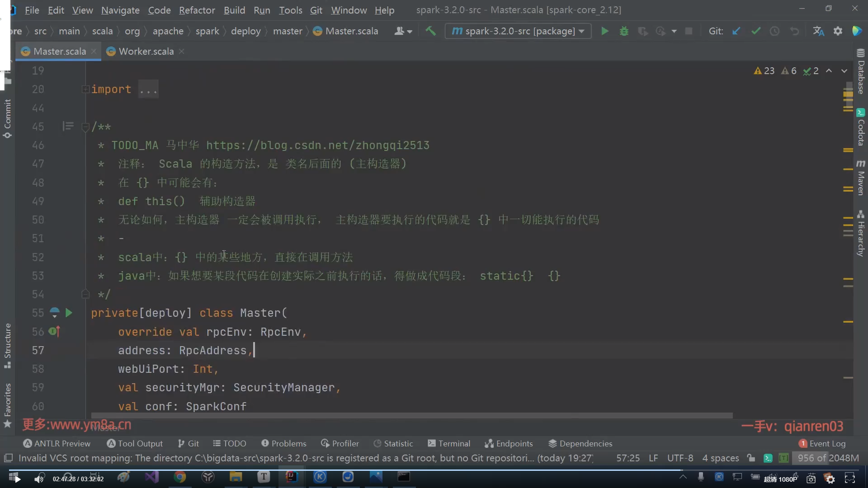Click the UTF-8 encoding selector in status bar
Image resolution: width=868 pixels, height=488 pixels.
[x=680, y=458]
